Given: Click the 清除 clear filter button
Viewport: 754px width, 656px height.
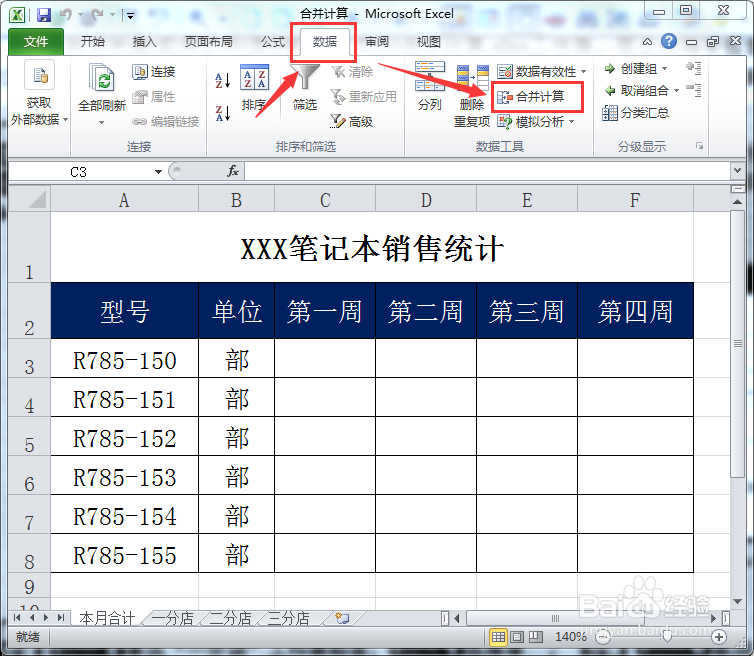Looking at the screenshot, I should tap(352, 72).
